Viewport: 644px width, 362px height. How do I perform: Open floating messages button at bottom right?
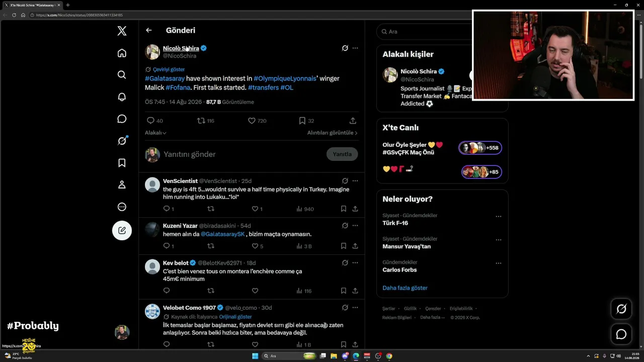pos(621,334)
